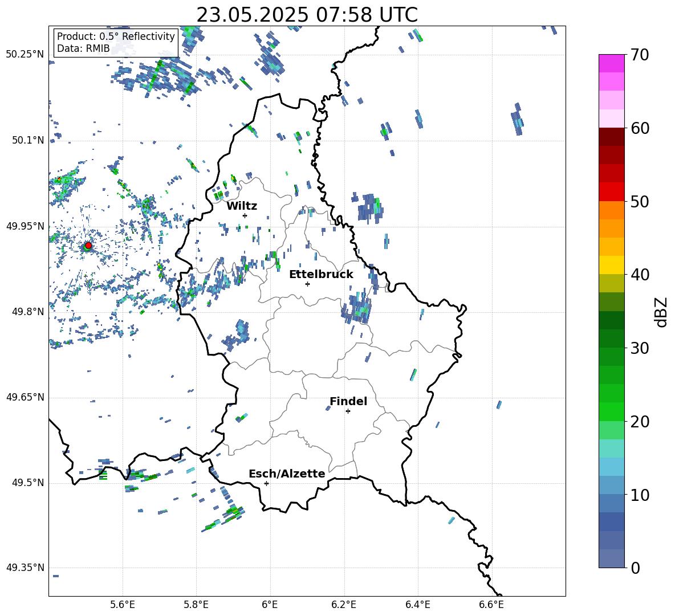
Task: Click the 30 colorbar tick label
Action: (639, 348)
